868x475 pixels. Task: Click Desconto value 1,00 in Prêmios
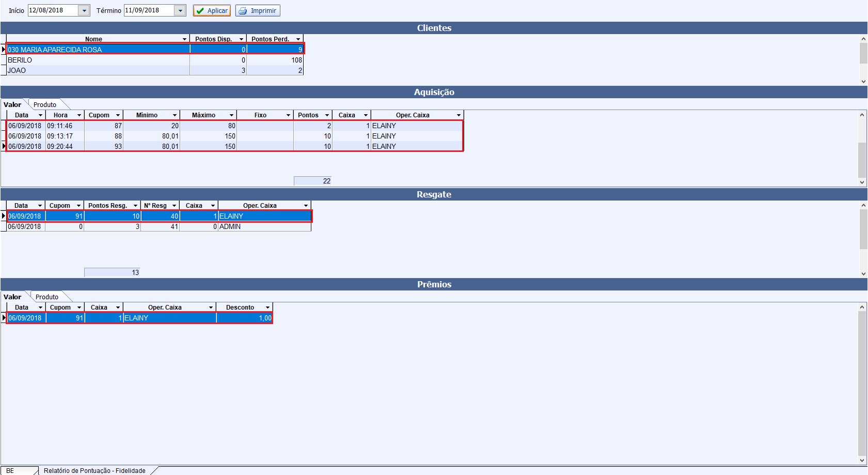pyautogui.click(x=244, y=318)
